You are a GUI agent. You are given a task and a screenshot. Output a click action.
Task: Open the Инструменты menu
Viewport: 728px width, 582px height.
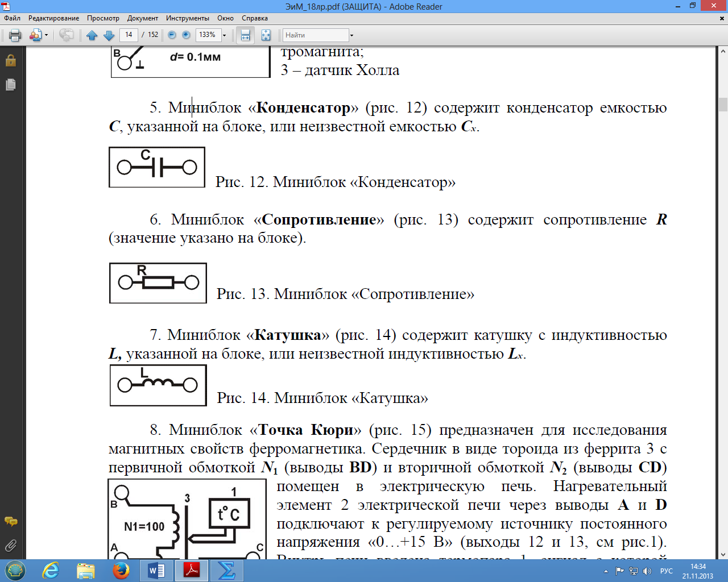click(188, 18)
